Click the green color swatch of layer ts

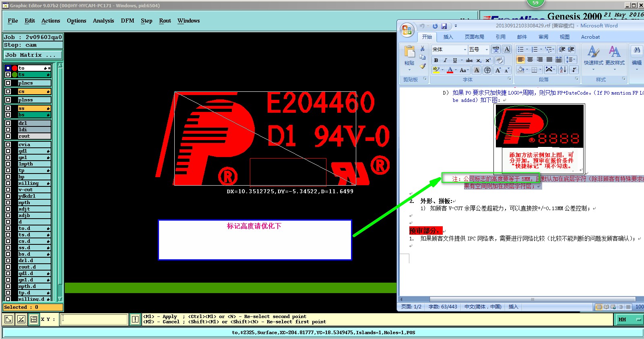coord(15,74)
